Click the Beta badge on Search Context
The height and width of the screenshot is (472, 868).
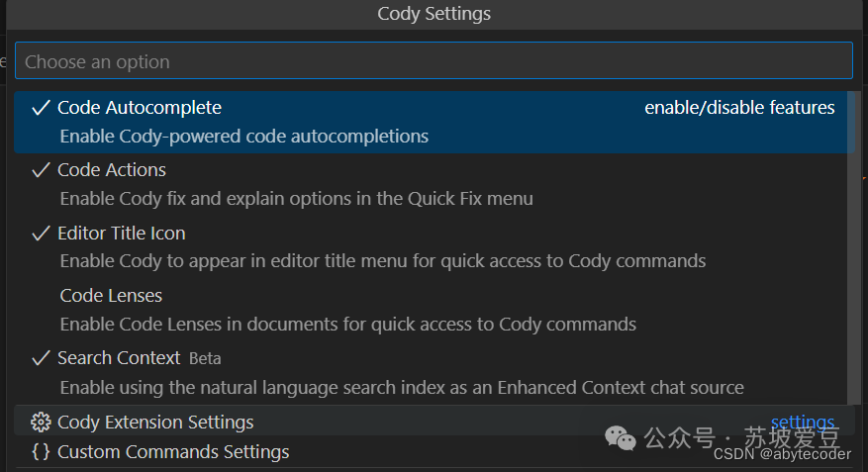tap(205, 358)
